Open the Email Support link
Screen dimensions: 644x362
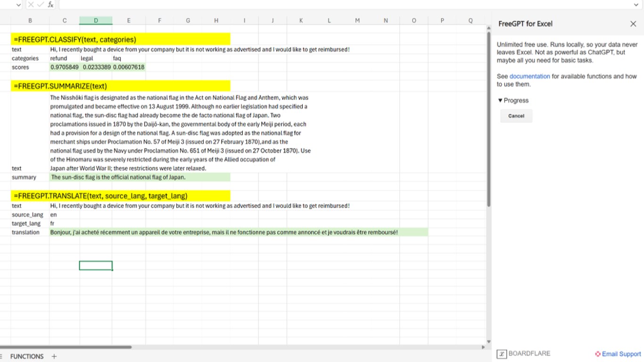click(618, 354)
